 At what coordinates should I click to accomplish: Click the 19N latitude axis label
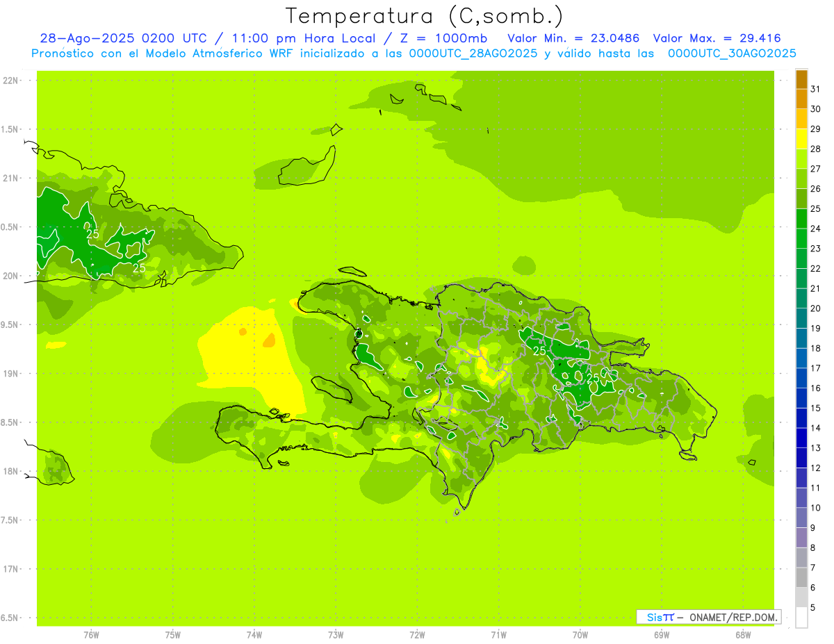[x=10, y=374]
